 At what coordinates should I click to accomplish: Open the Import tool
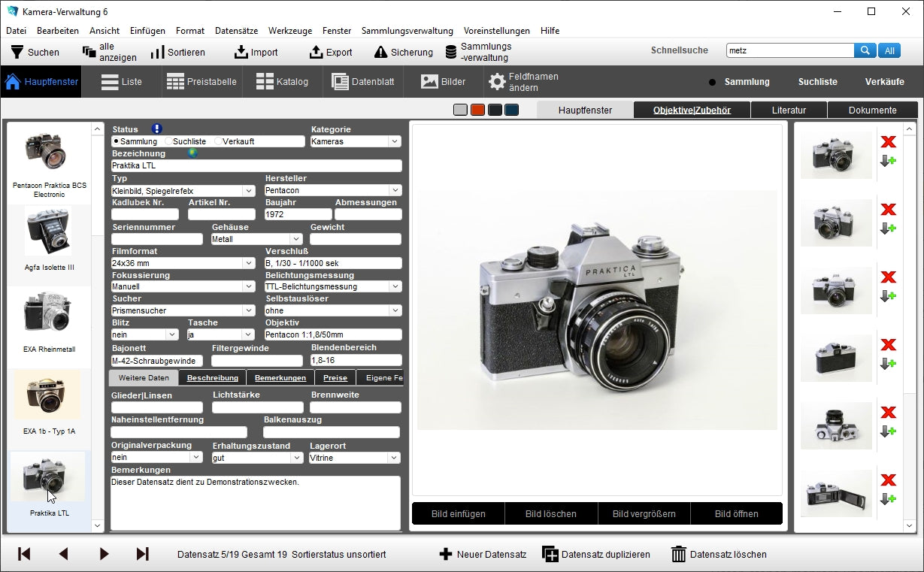click(241, 53)
